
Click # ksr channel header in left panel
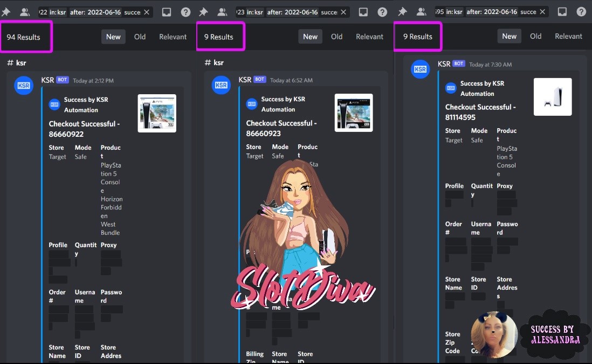tap(17, 62)
